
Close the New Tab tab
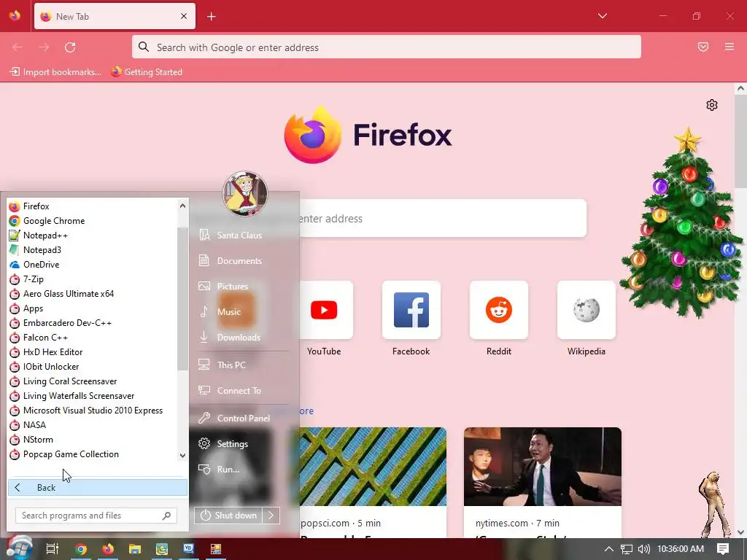(184, 16)
